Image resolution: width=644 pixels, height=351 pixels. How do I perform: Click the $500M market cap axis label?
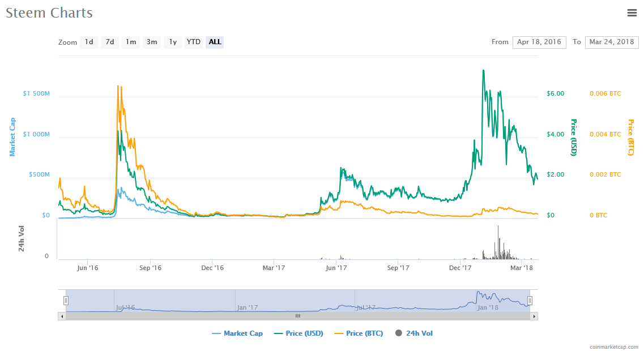pyautogui.click(x=39, y=174)
